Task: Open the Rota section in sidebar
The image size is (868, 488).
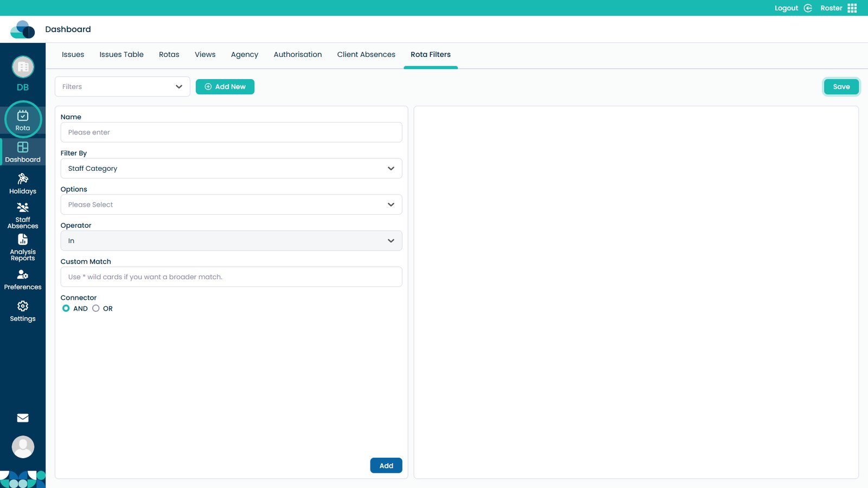Action: 23,119
